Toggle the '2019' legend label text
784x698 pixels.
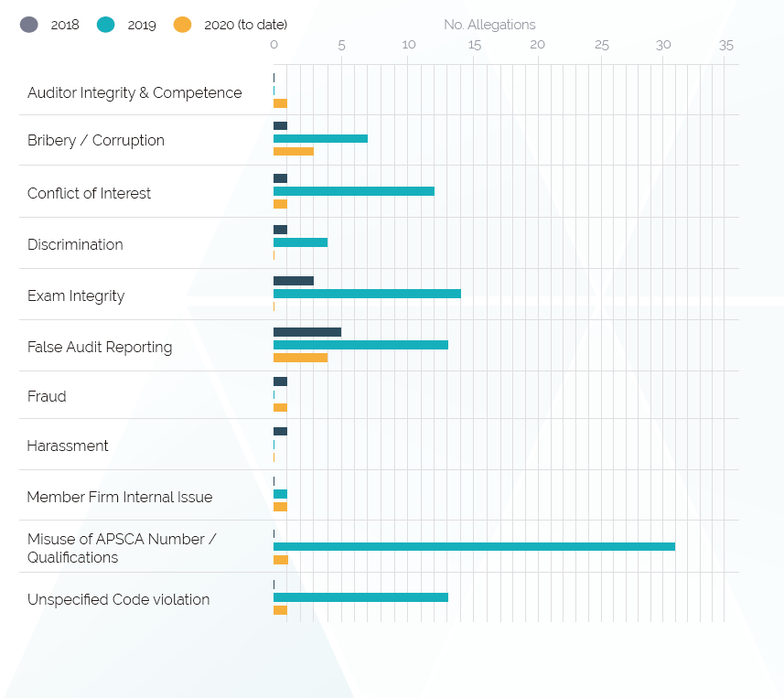[x=142, y=25]
